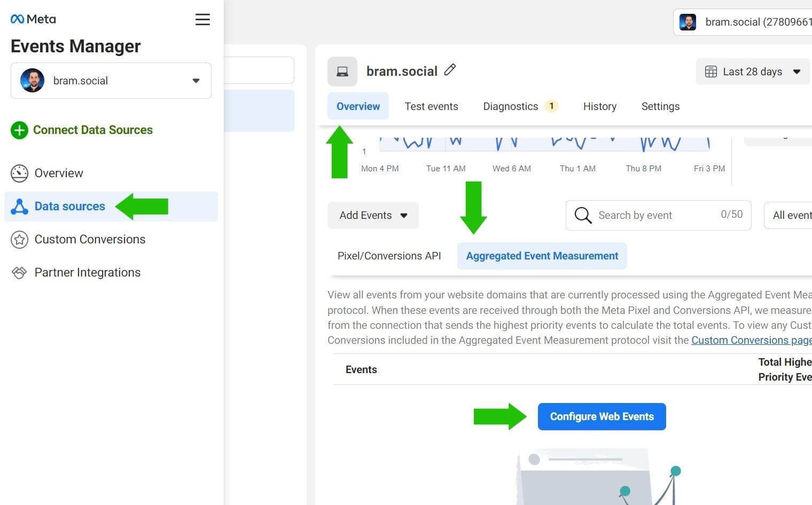Open the Add Events dropdown
This screenshot has height=505, width=812.
[373, 215]
